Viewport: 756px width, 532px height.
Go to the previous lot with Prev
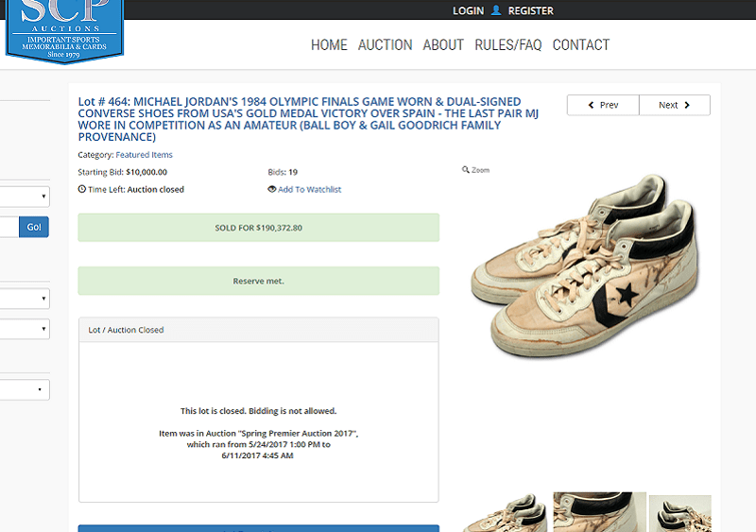pyautogui.click(x=603, y=105)
